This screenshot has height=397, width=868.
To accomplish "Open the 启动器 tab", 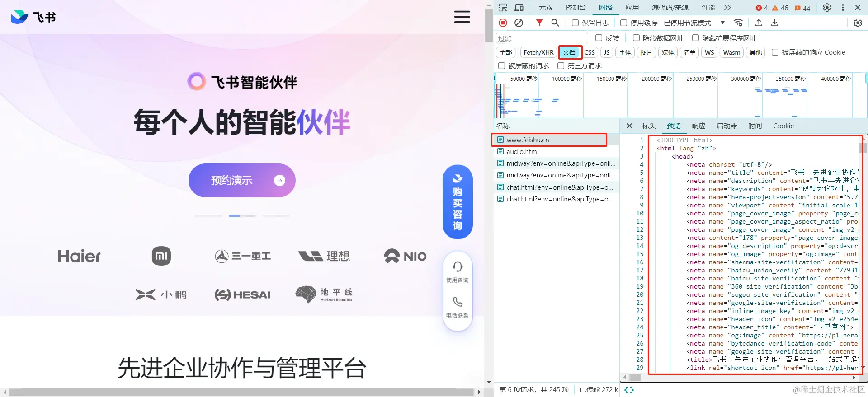I will coord(727,126).
